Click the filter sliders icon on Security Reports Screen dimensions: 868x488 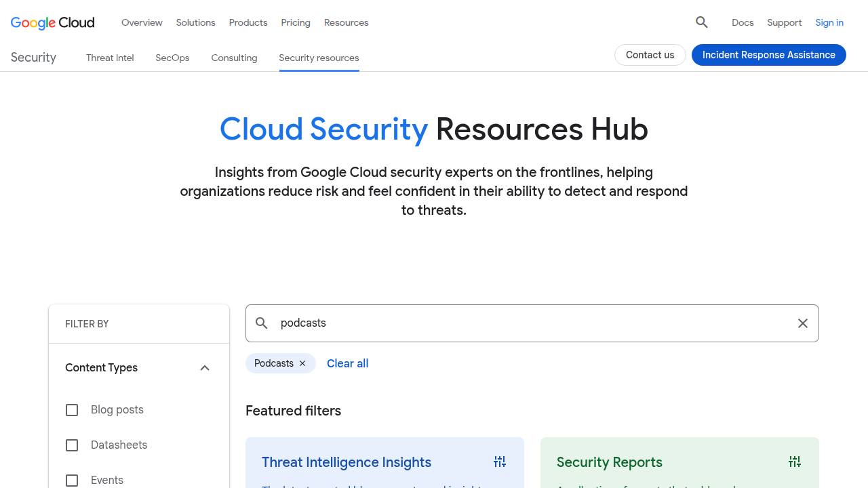click(795, 462)
